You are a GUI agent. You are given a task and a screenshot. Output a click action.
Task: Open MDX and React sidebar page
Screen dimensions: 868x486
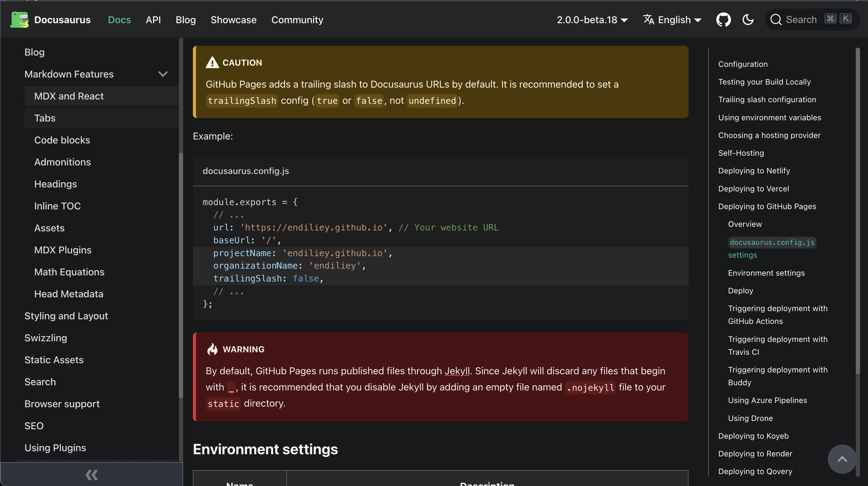101,96
